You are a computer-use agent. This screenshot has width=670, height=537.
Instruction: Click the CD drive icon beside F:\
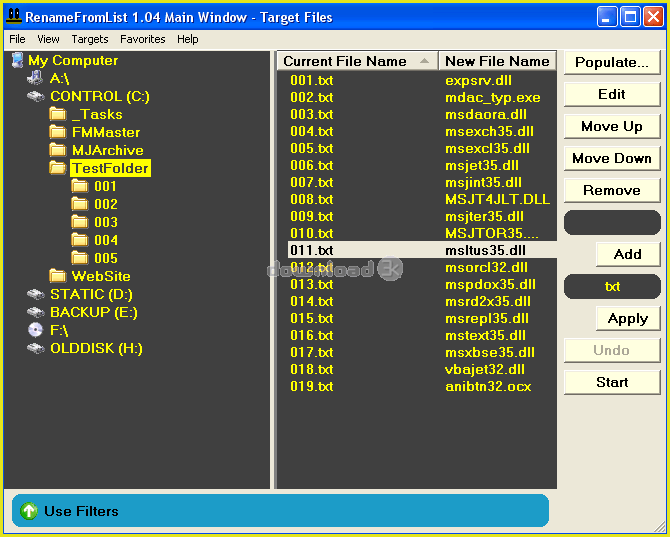pos(35,330)
